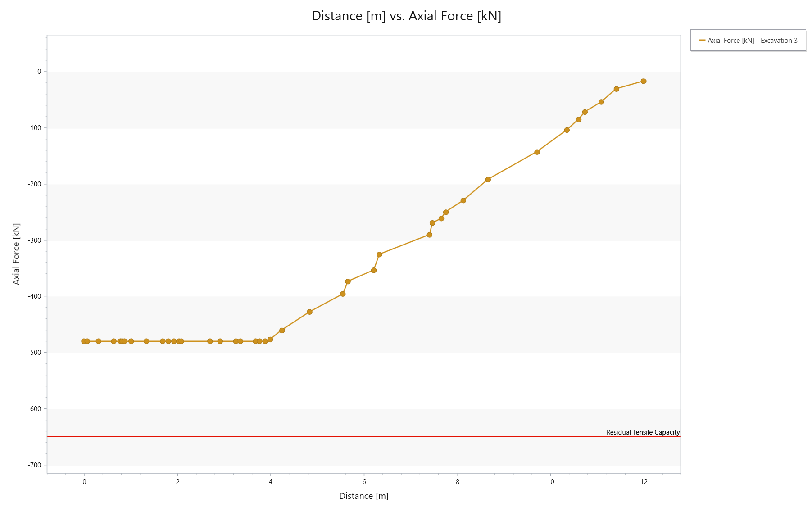
Task: Select the data point near 11.1 m, -54 kN
Action: point(601,102)
